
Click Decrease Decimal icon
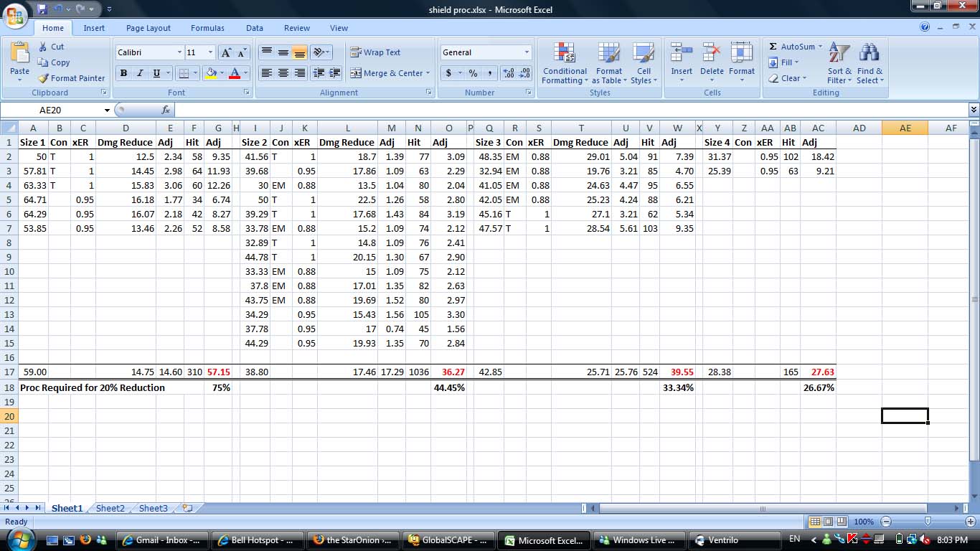(x=524, y=73)
